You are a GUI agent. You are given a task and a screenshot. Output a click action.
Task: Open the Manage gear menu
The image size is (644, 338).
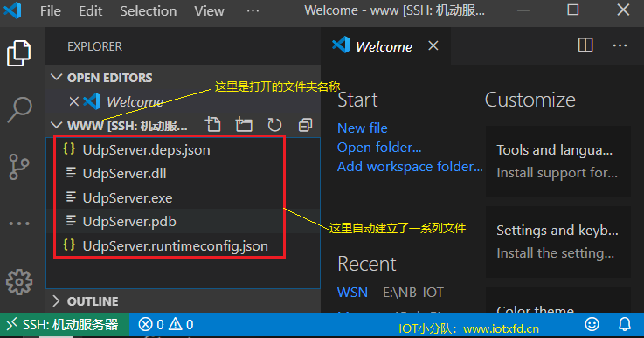click(19, 282)
